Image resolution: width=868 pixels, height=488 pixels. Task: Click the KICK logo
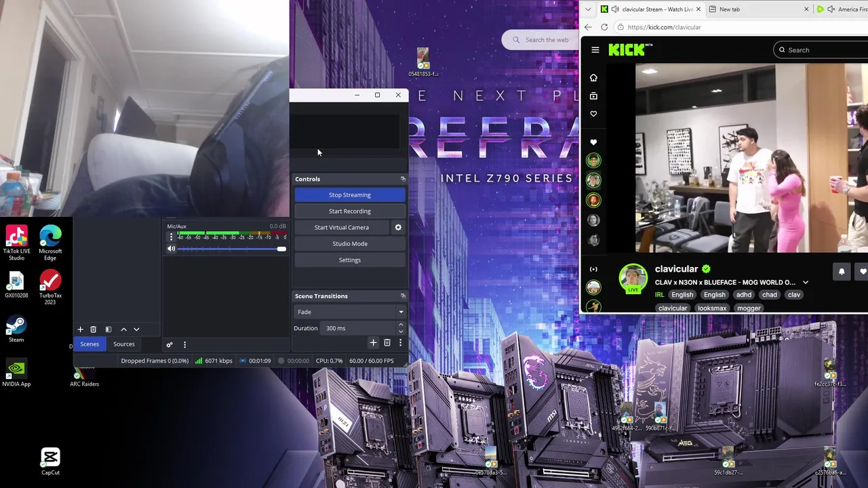(x=630, y=49)
